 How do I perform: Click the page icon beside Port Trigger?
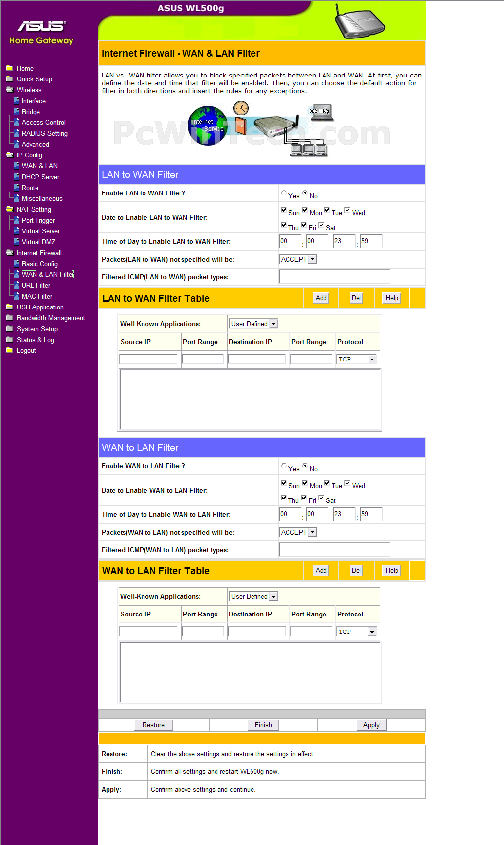coord(16,220)
